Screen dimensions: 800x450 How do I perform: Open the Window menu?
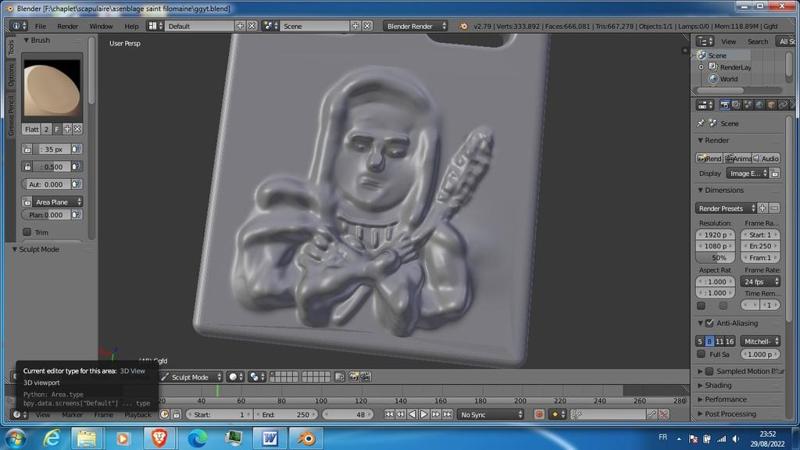click(101, 26)
